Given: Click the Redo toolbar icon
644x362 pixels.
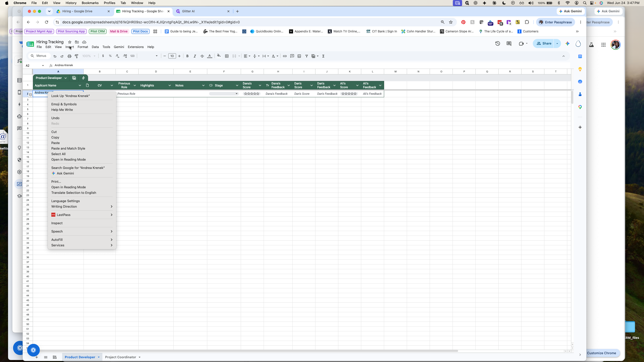Looking at the screenshot, I should [62, 56].
